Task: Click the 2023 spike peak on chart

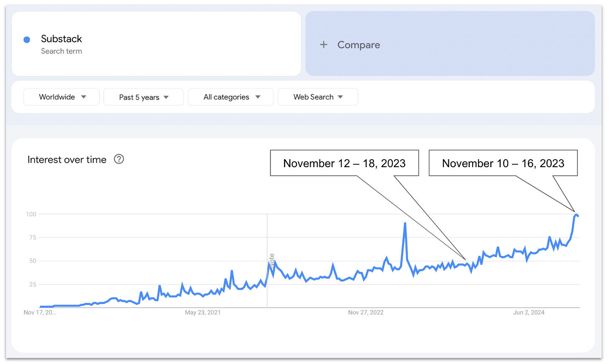Action: 405,224
